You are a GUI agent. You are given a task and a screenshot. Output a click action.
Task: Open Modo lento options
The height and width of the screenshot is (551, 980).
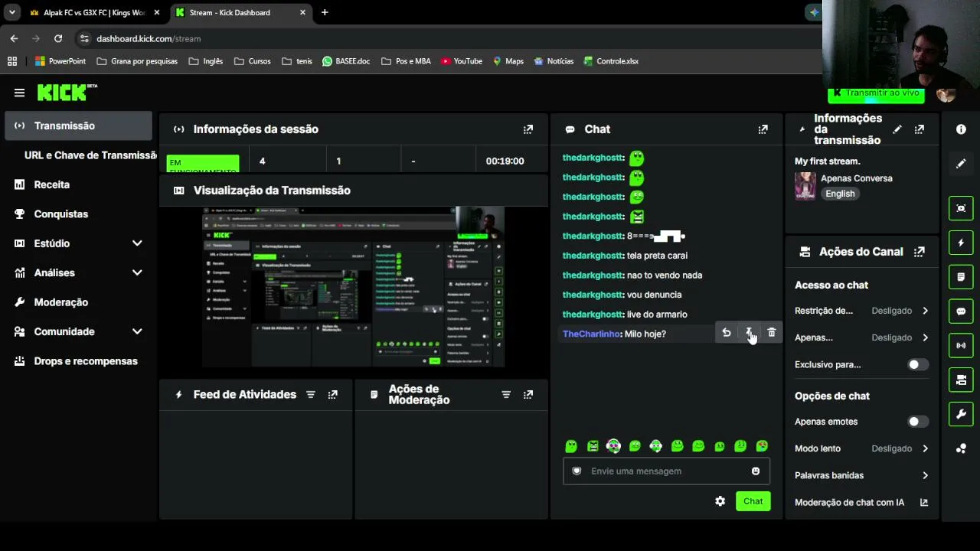862,448
